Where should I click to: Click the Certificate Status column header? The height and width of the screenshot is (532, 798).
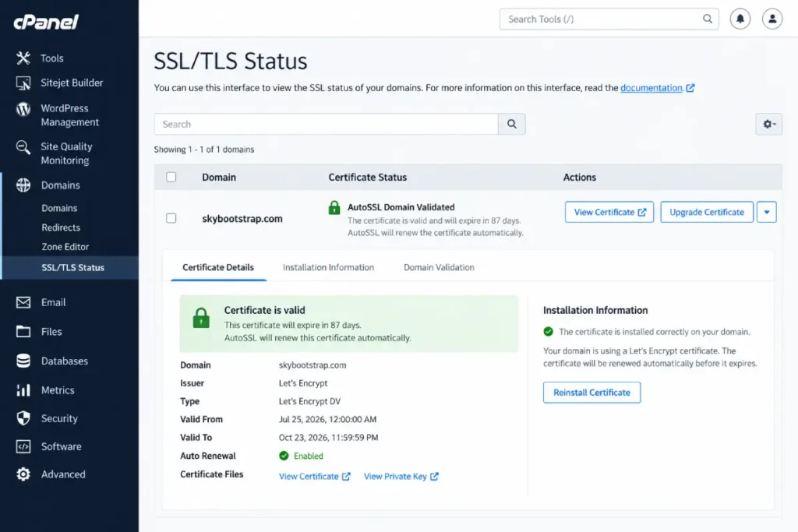368,178
